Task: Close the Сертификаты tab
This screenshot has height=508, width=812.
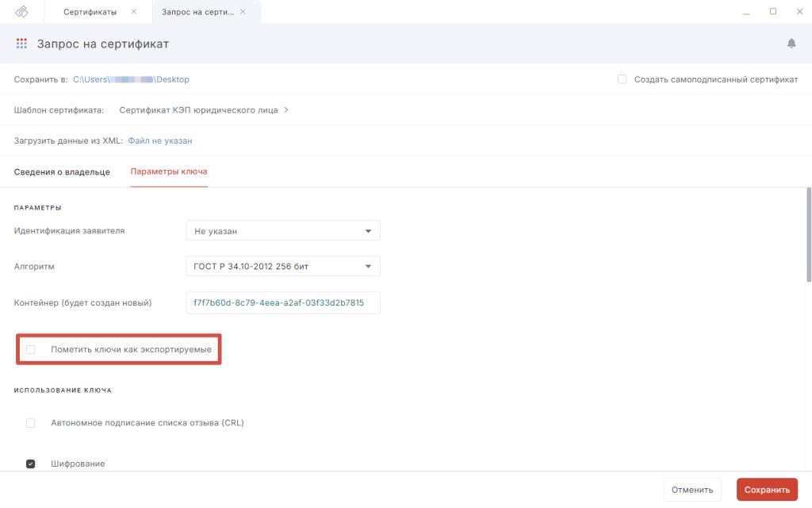Action: 133,11
